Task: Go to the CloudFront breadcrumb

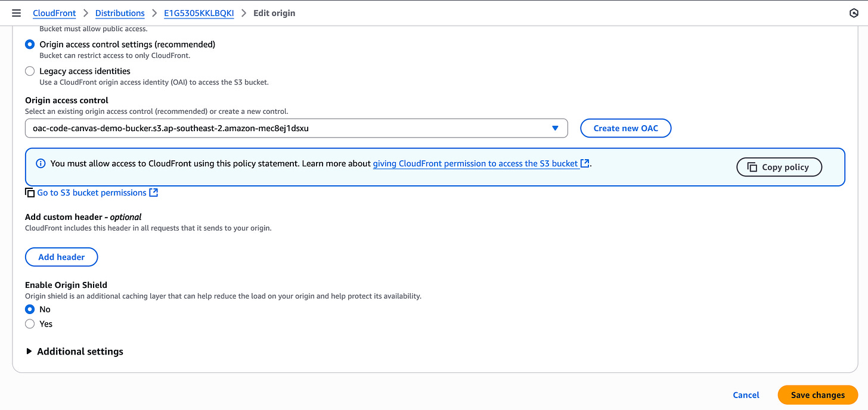Action: 54,13
